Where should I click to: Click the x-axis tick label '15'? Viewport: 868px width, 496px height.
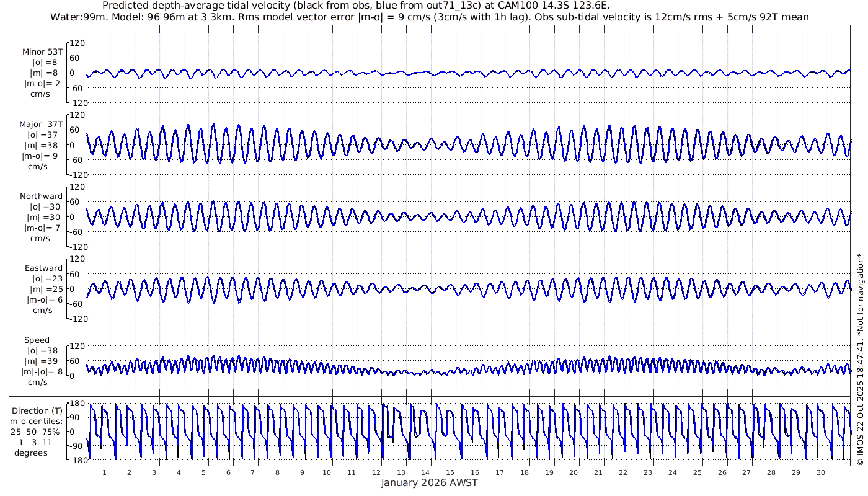450,472
